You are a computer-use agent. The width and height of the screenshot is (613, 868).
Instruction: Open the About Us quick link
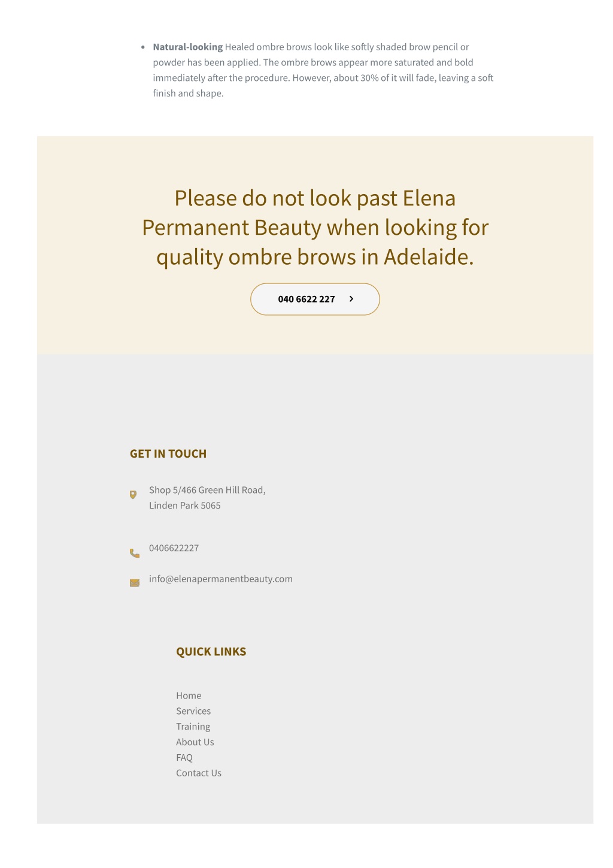point(195,742)
